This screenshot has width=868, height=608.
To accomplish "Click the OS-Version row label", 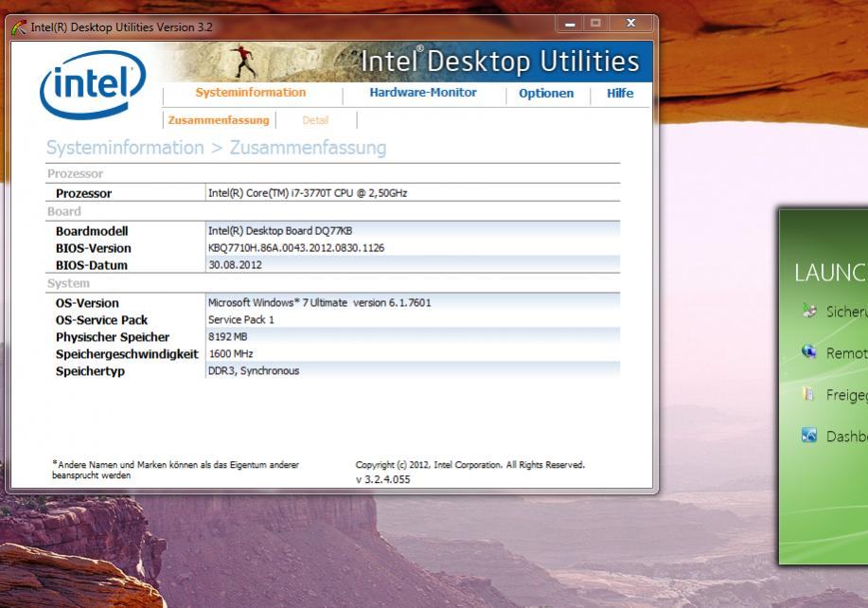I will tap(87, 303).
